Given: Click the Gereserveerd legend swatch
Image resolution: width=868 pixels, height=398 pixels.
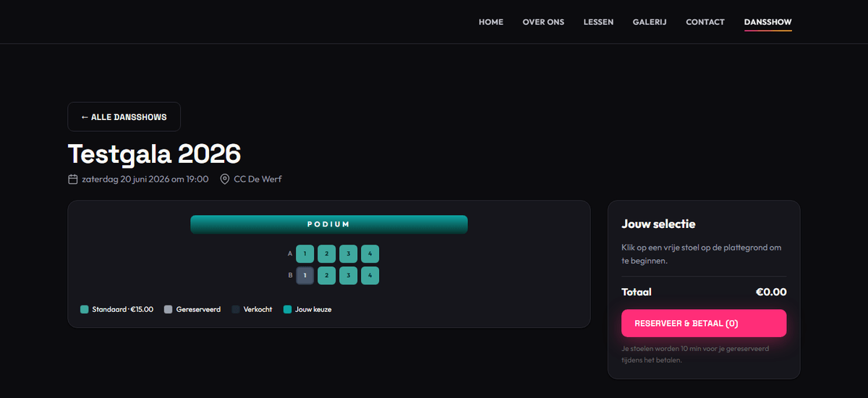Looking at the screenshot, I should [x=169, y=309].
